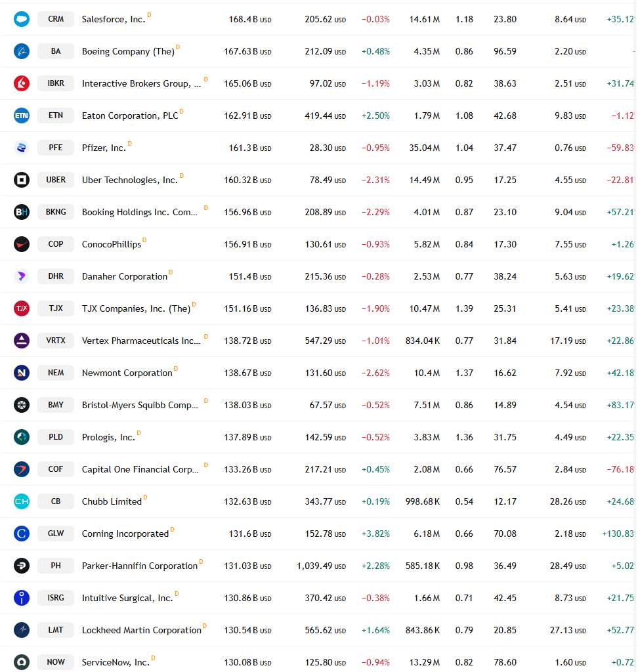Click Salesforce's 168.4 B USD market cap

(250, 19)
